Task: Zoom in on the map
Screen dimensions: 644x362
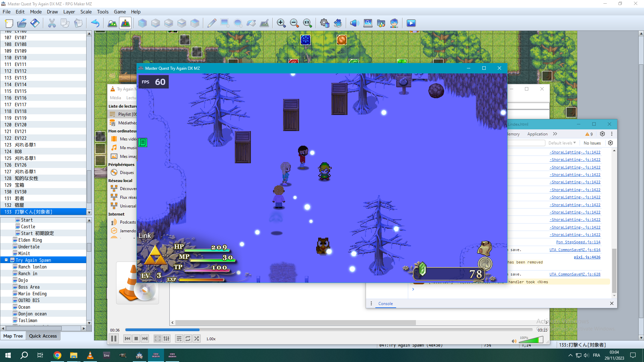Action: 281,23
